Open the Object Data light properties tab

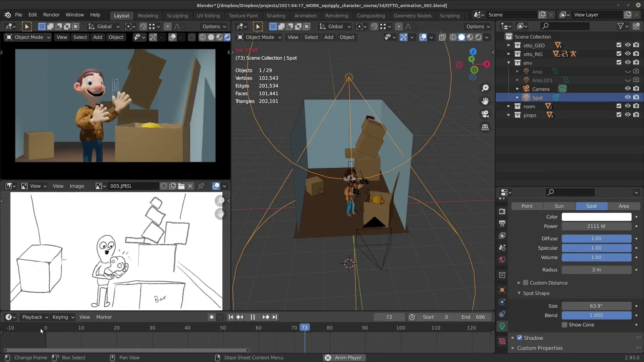coord(502,326)
